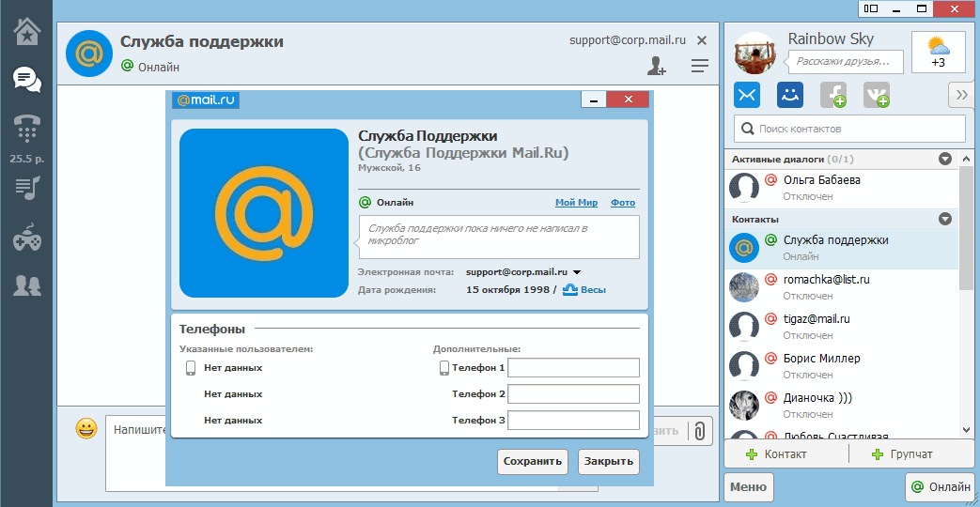
Task: Open the Меню button
Action: [748, 487]
